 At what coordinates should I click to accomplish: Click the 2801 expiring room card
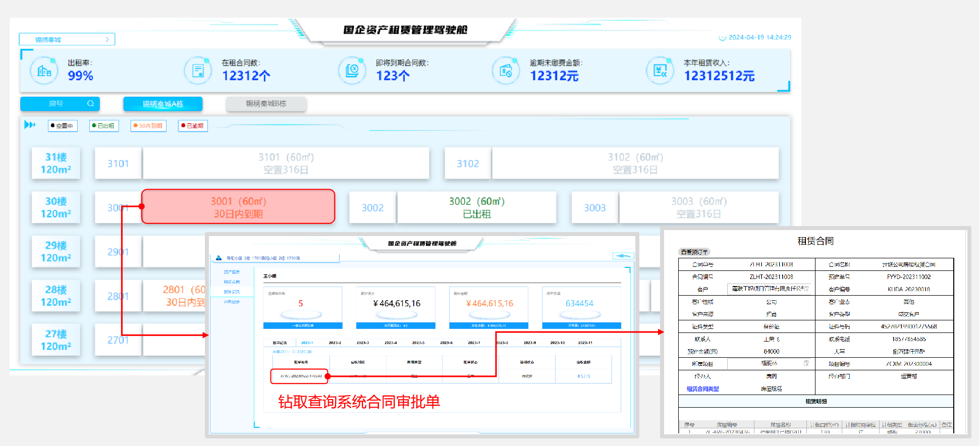(x=175, y=296)
